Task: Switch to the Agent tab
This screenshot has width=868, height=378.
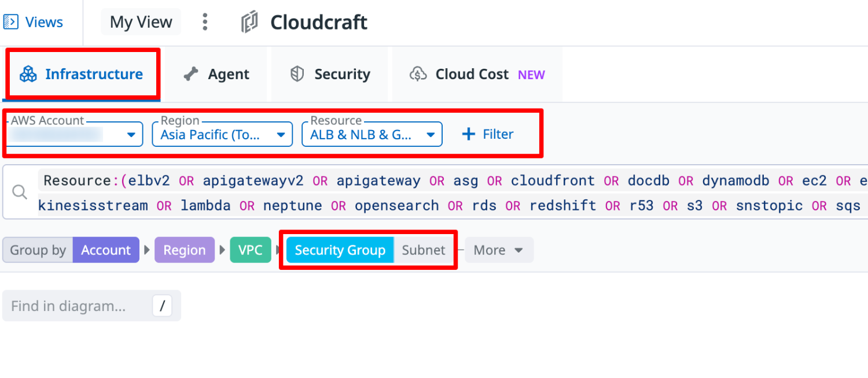Action: pos(215,74)
